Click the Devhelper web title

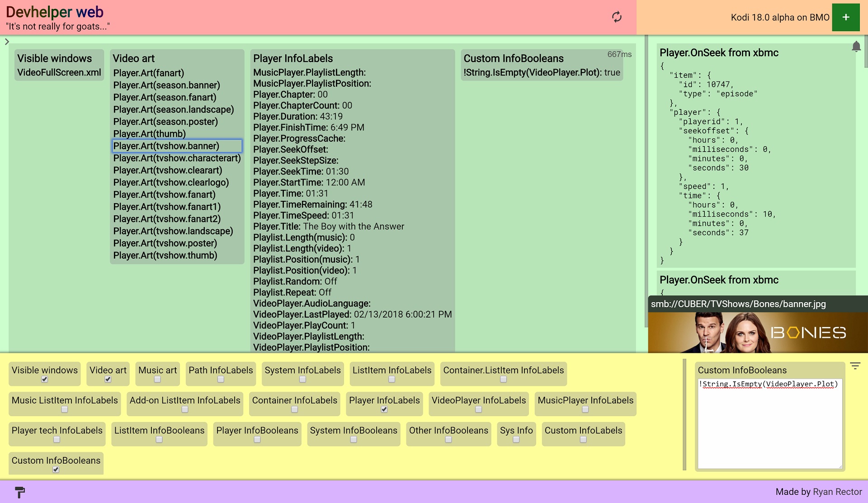pyautogui.click(x=55, y=12)
